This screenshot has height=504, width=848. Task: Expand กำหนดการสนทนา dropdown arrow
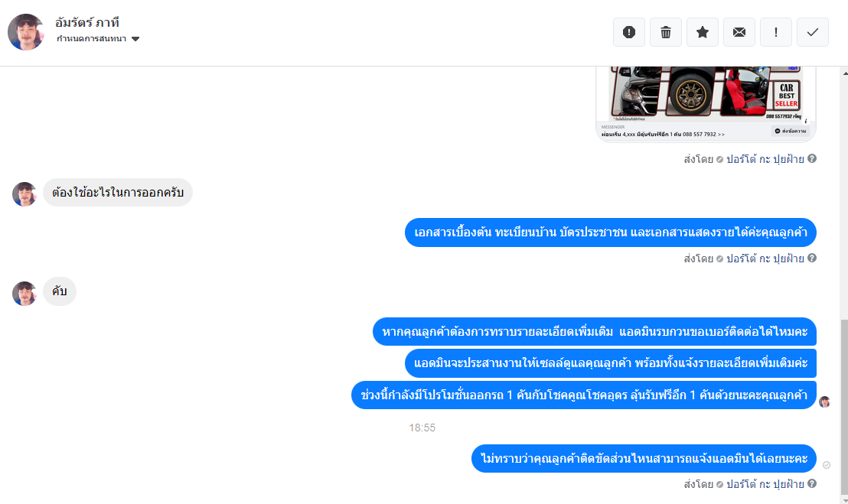(135, 39)
